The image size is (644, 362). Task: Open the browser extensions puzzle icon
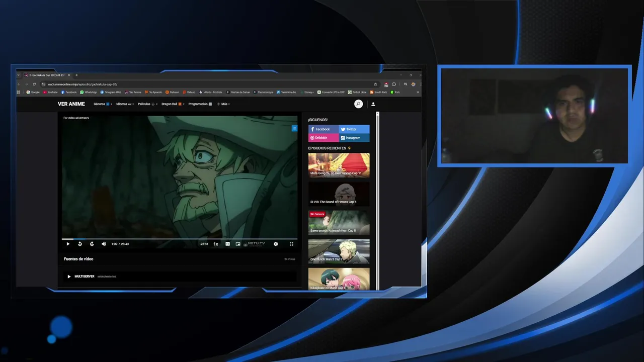pos(394,84)
